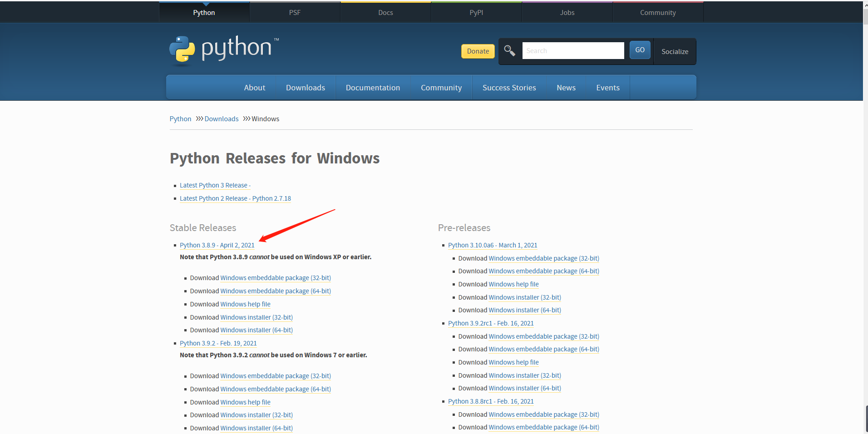The width and height of the screenshot is (868, 434).
Task: Download 3.10.0a6 embeddable package (32-bit)
Action: pyautogui.click(x=544, y=258)
